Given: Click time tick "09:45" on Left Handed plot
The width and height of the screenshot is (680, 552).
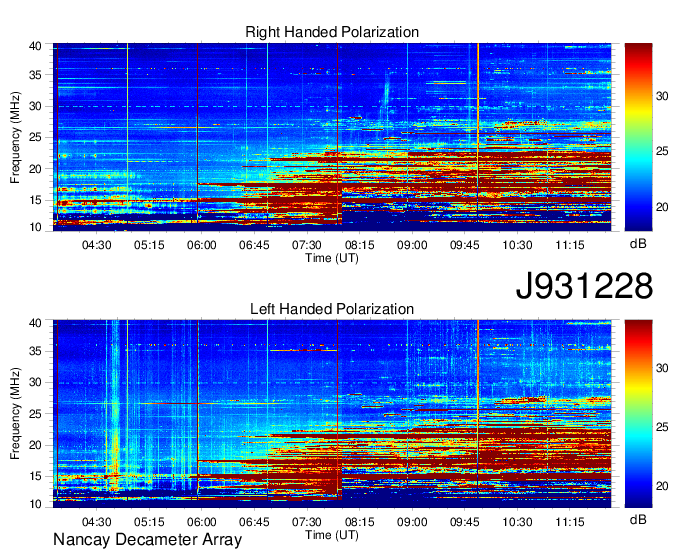Looking at the screenshot, I should [464, 522].
